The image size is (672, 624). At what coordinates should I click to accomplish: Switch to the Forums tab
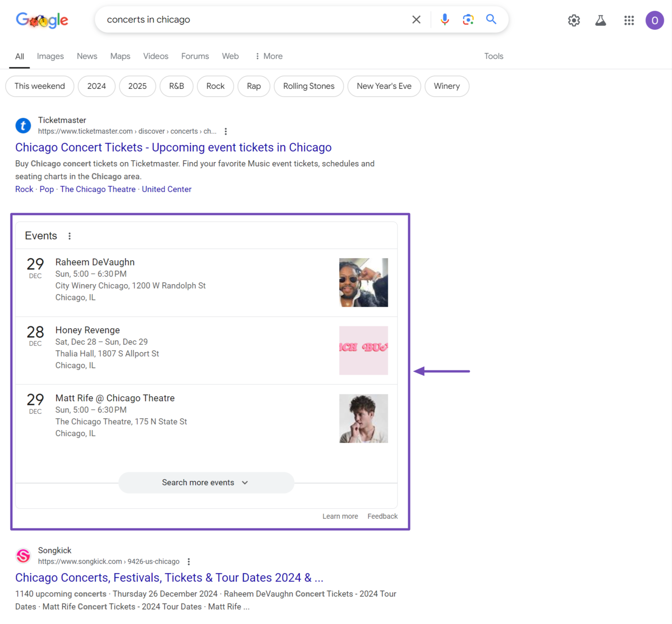click(195, 56)
